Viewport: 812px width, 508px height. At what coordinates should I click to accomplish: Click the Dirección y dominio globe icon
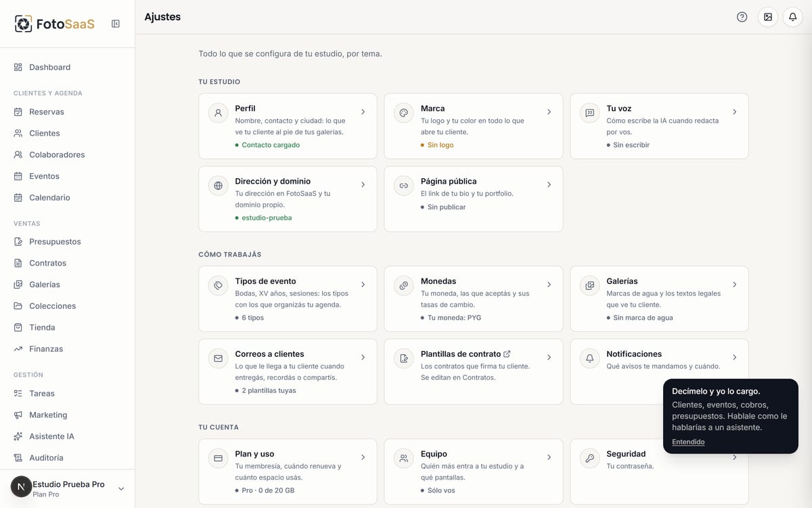218,186
